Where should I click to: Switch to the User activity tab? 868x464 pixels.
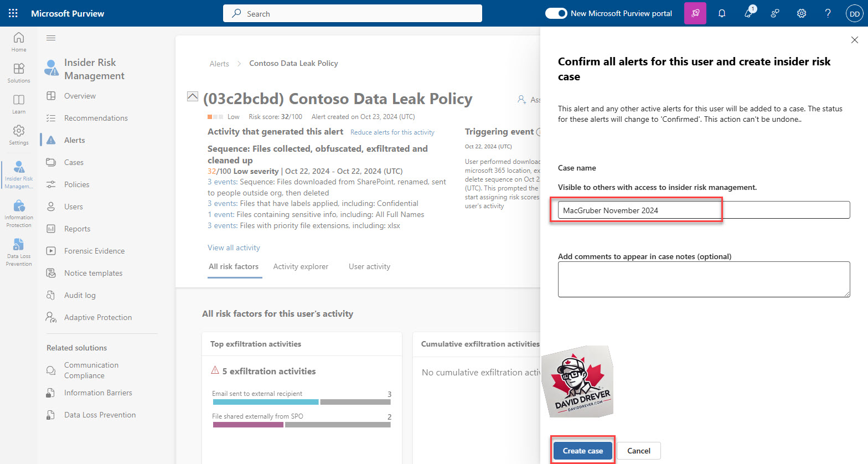click(369, 266)
